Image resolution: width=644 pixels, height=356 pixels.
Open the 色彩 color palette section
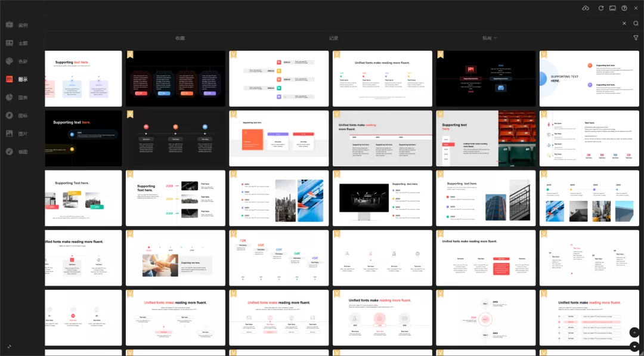pyautogui.click(x=17, y=61)
